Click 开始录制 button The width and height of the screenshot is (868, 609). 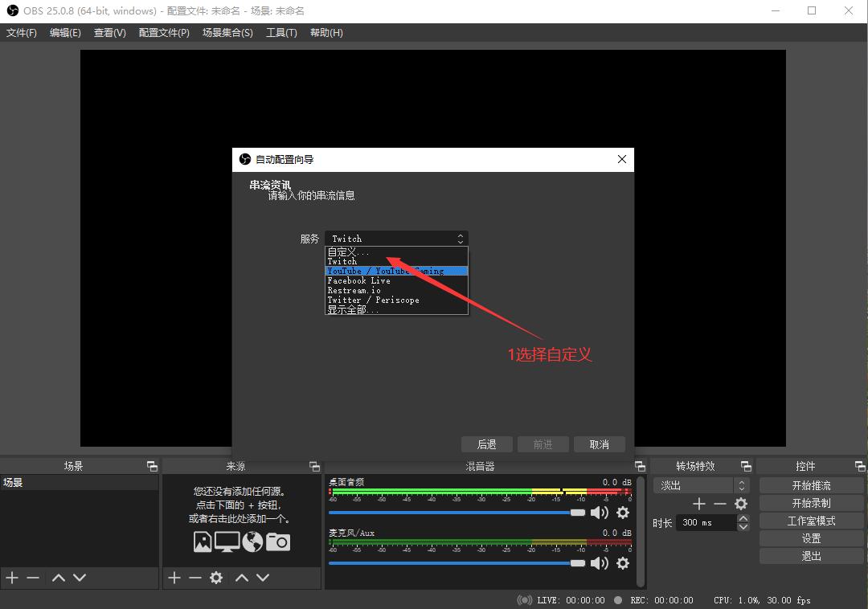pyautogui.click(x=811, y=503)
